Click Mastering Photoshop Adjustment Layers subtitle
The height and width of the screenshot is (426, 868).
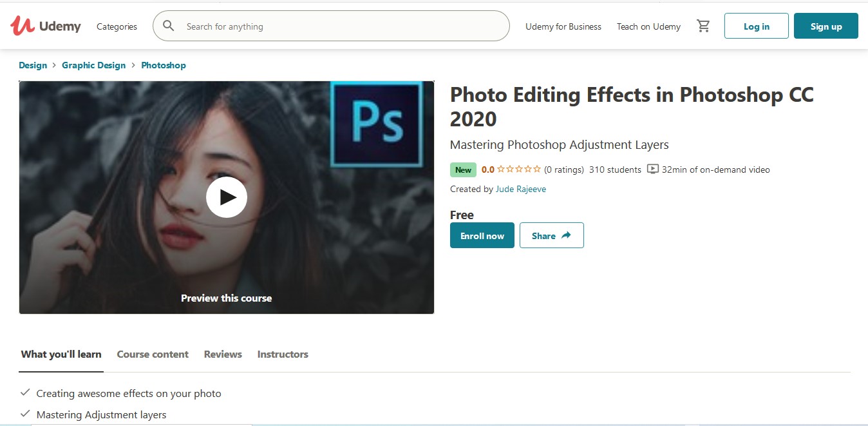(560, 144)
